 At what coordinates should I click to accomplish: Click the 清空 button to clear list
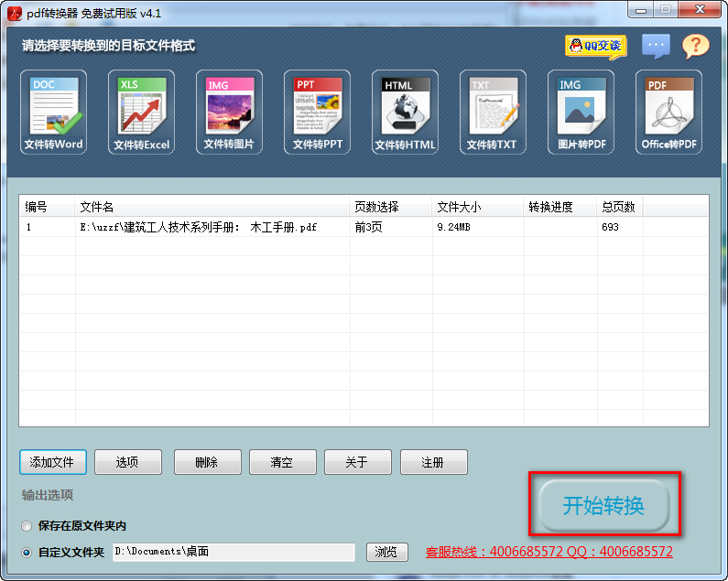pos(283,462)
